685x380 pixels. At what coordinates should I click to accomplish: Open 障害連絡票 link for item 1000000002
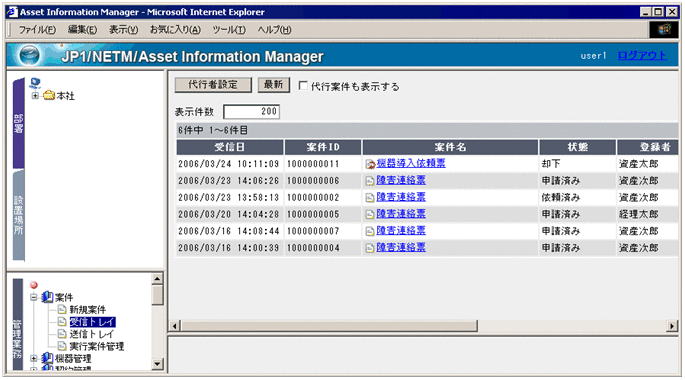pyautogui.click(x=401, y=197)
